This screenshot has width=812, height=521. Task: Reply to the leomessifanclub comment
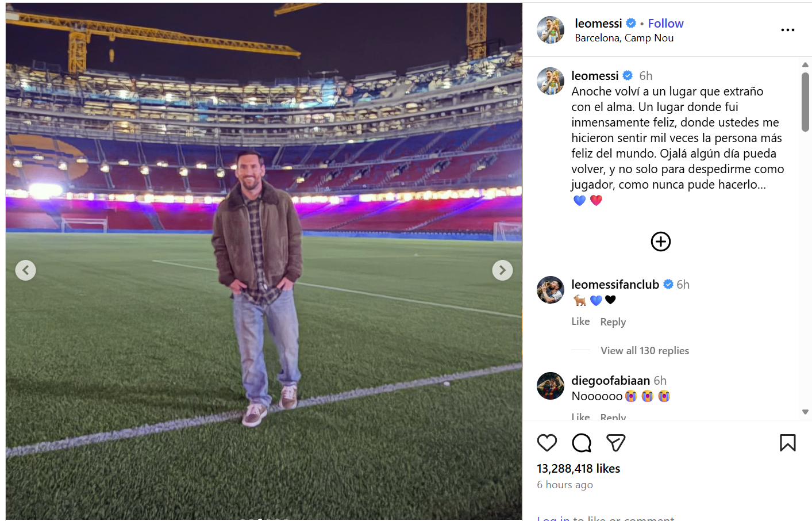(x=613, y=322)
